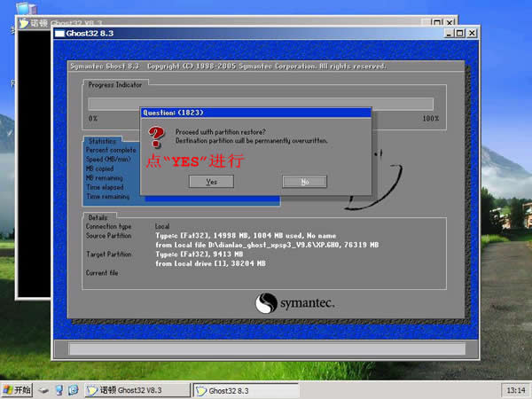Open the first quick launch tray icon
532x399 pixels.
(x=43, y=390)
